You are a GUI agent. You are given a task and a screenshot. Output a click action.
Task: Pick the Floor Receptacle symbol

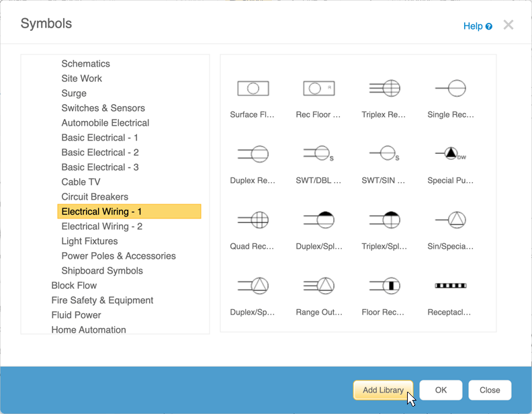click(x=384, y=286)
